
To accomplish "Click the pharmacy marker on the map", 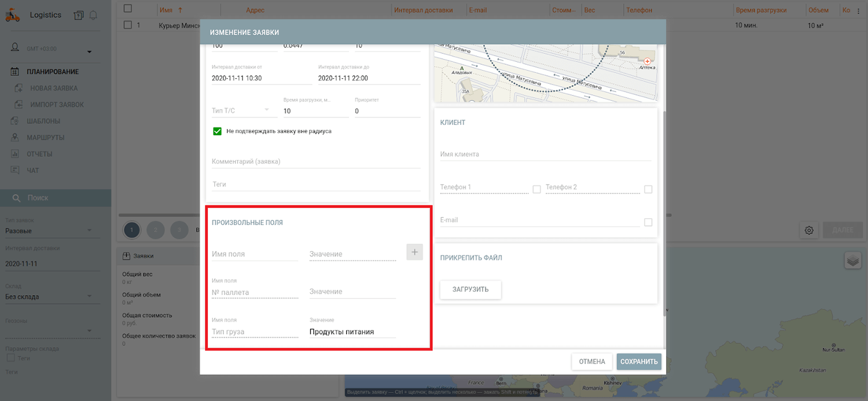I will [647, 61].
